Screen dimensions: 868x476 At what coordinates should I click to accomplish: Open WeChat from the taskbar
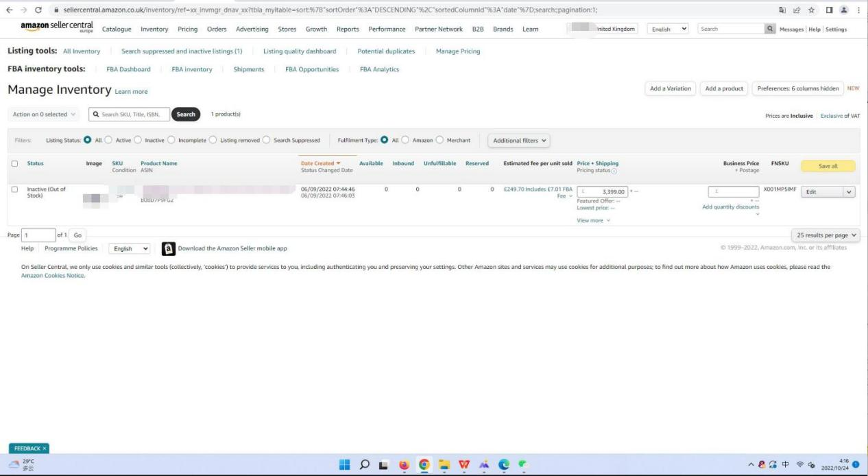(523, 464)
